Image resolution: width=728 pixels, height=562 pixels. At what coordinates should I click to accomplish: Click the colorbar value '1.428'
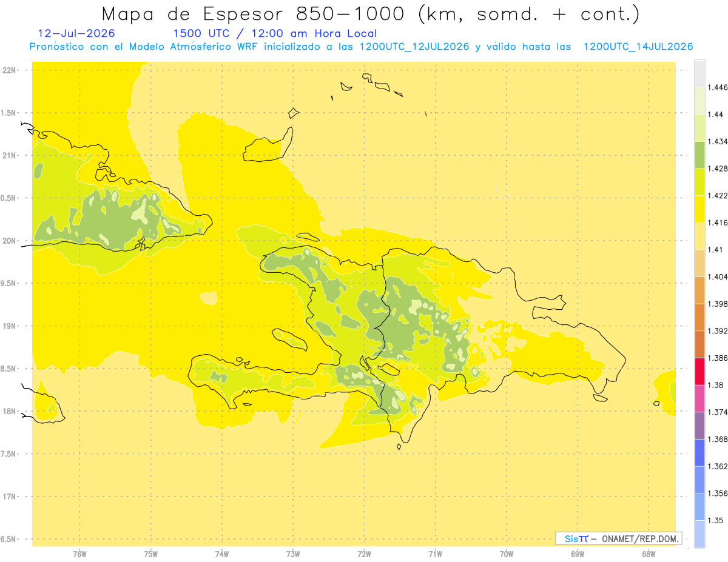718,169
